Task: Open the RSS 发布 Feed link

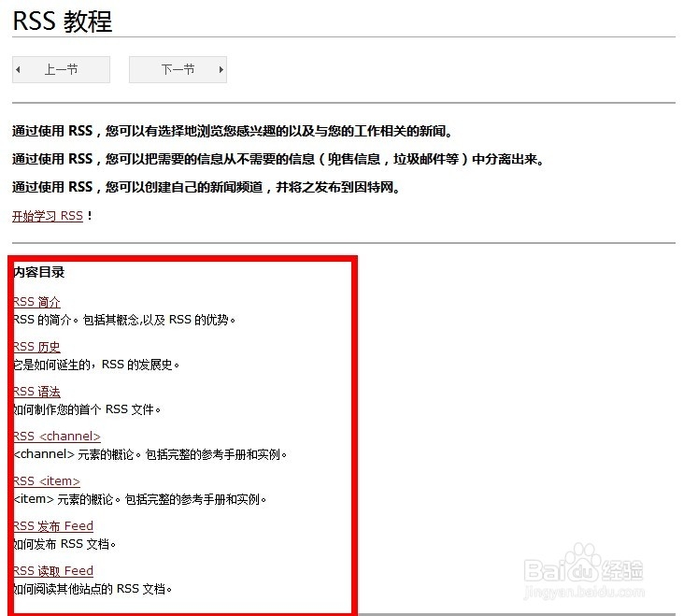Action: pyautogui.click(x=53, y=526)
